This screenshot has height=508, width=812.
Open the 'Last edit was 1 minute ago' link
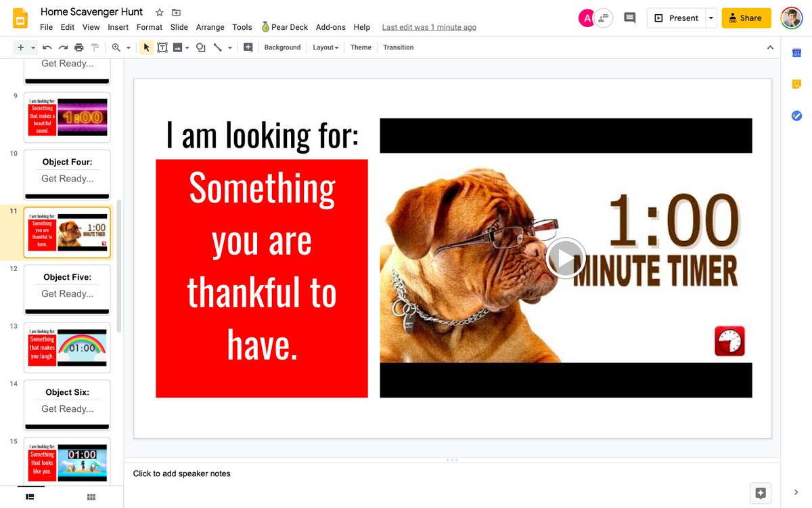pyautogui.click(x=429, y=27)
